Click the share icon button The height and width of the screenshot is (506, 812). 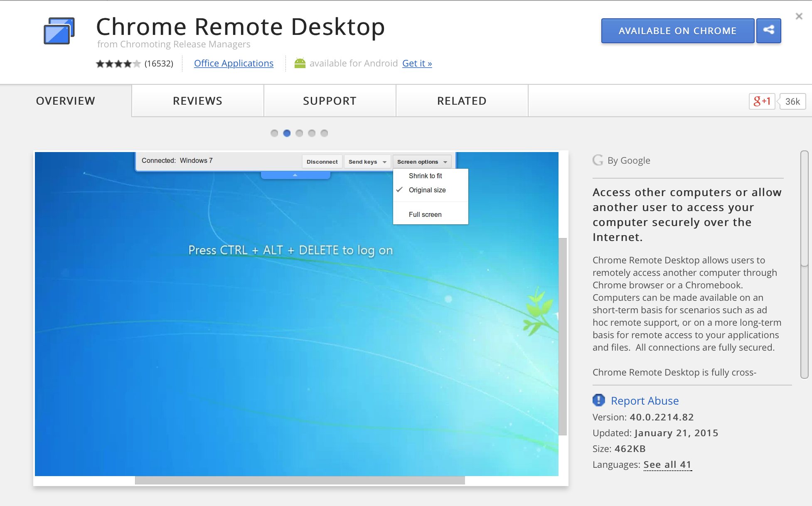tap(768, 30)
